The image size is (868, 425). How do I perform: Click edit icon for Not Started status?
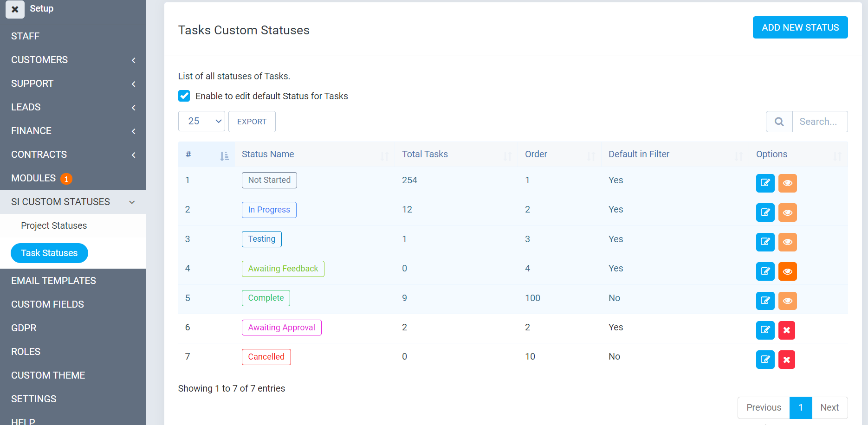(x=765, y=183)
